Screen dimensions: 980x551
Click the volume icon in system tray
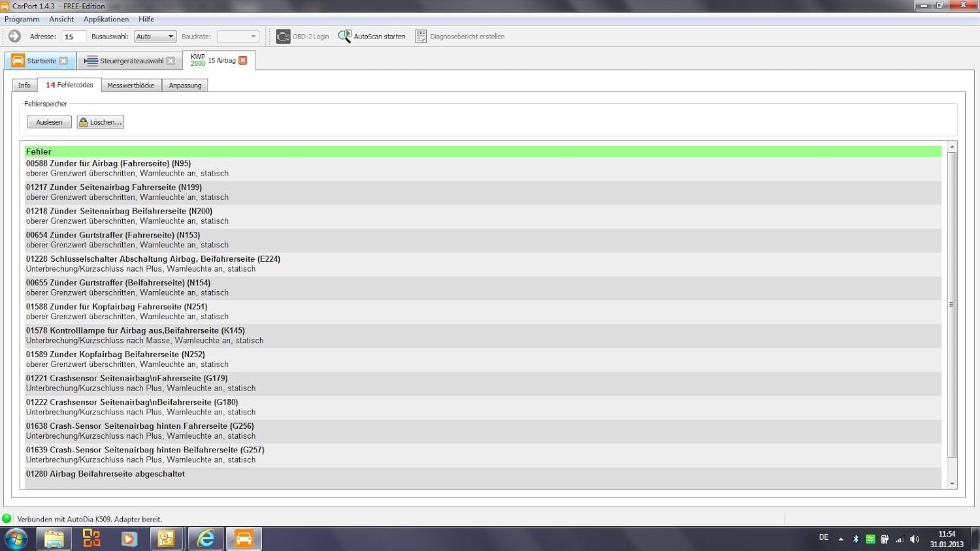coord(915,539)
